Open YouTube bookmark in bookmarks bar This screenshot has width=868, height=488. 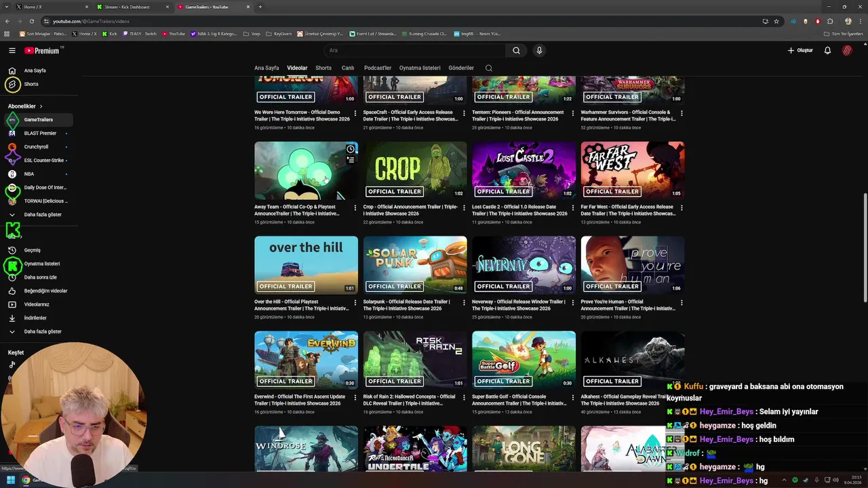coord(174,33)
